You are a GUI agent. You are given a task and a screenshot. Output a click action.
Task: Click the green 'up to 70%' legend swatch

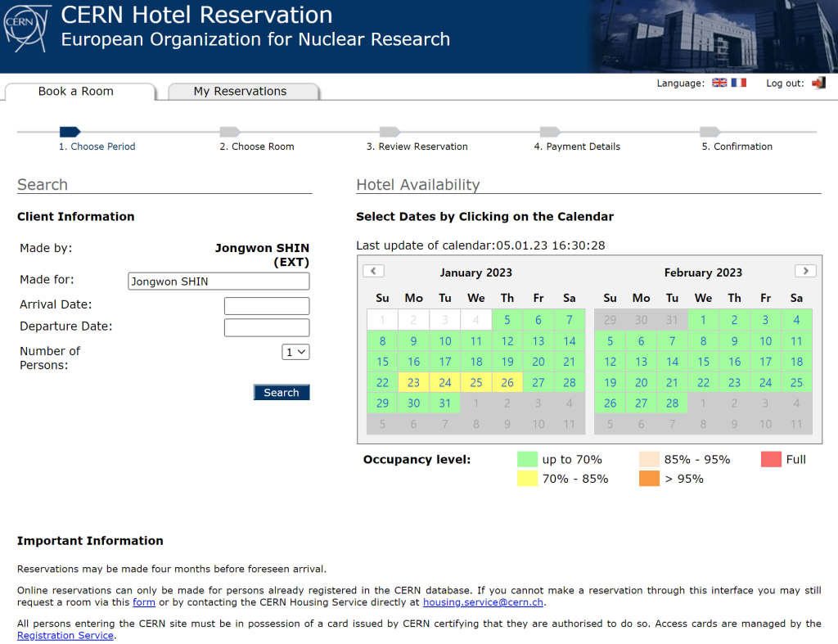tap(528, 460)
